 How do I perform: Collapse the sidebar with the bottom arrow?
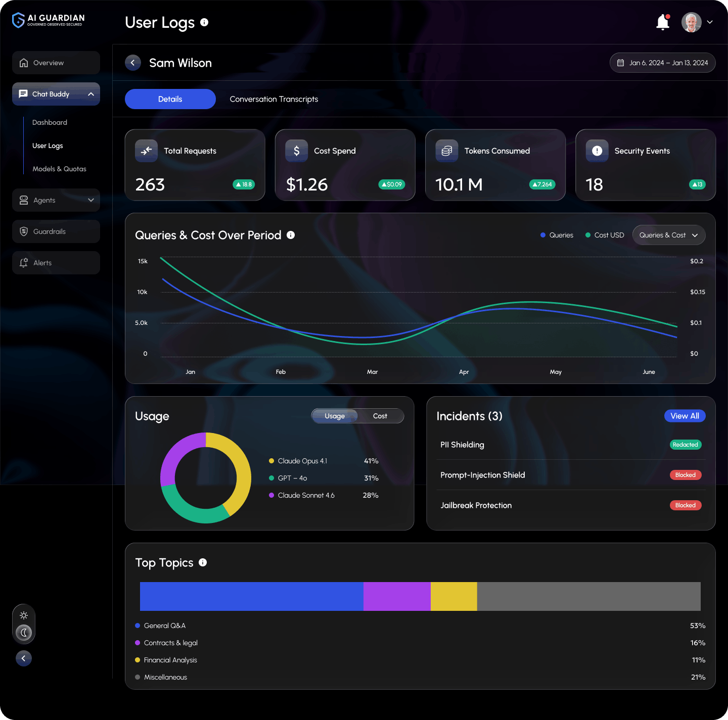coord(24,658)
